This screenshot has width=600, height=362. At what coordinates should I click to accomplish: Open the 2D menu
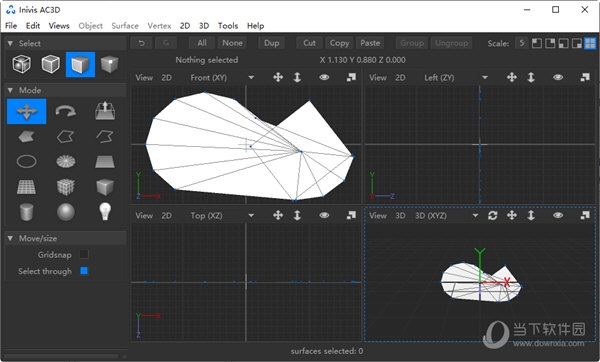(x=185, y=26)
